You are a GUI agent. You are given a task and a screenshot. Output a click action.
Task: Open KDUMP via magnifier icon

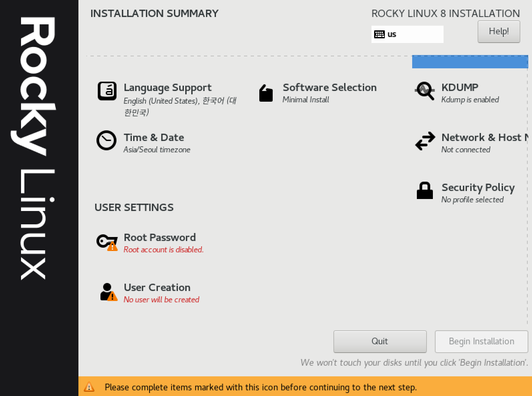click(425, 91)
